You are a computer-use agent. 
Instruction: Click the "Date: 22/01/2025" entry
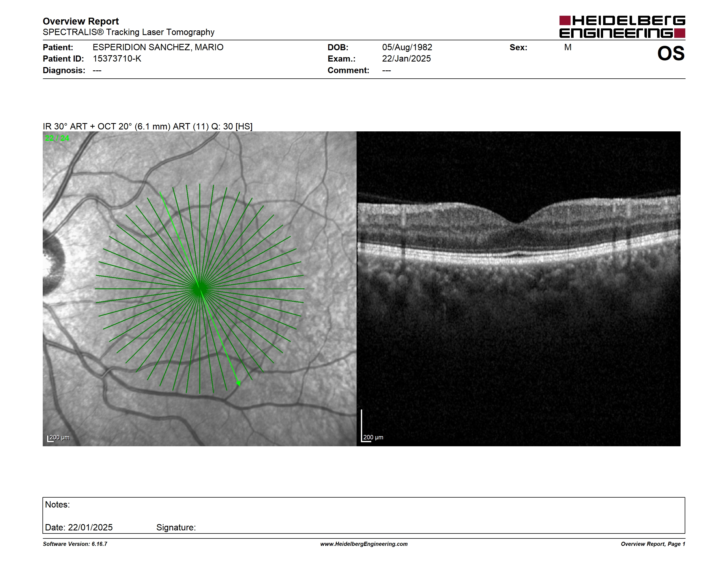[79, 527]
